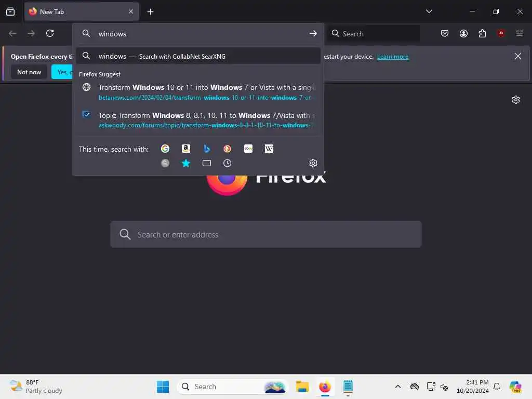This screenshot has width=532, height=399.
Task: Search this time with Wikipedia
Action: tap(269, 149)
